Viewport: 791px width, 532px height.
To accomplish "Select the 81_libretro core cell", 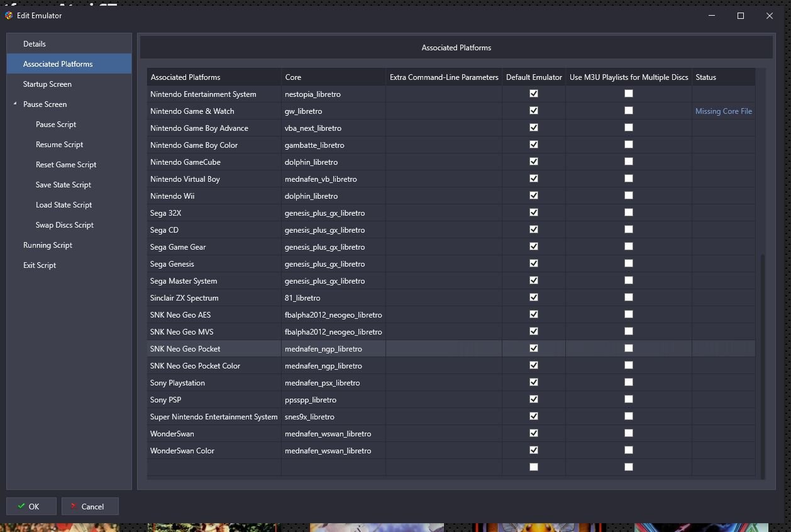I will (333, 298).
